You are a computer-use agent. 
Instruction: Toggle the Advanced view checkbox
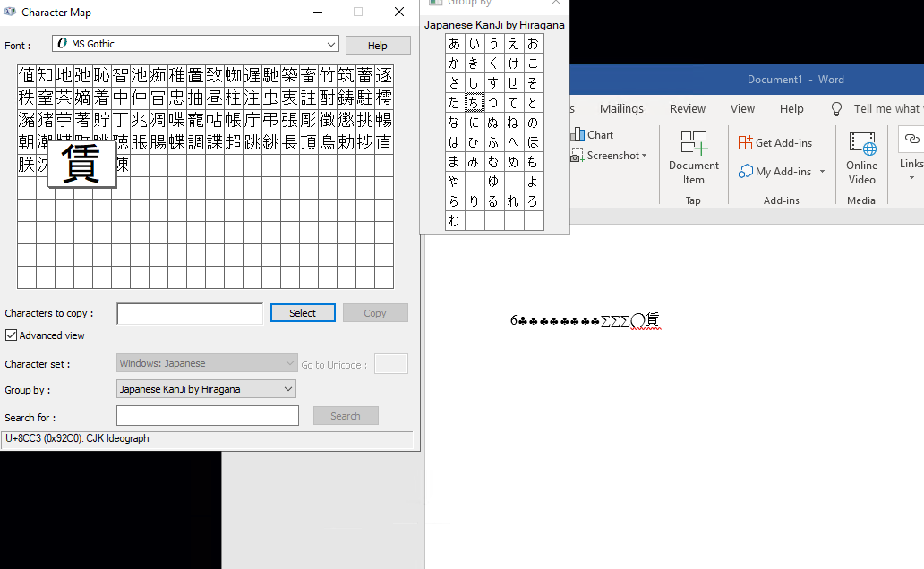[x=12, y=335]
